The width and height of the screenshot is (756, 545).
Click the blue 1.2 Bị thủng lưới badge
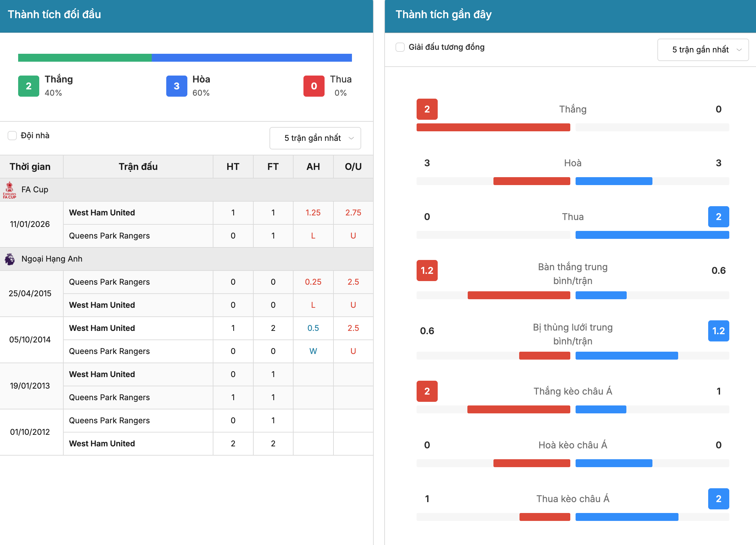click(719, 331)
